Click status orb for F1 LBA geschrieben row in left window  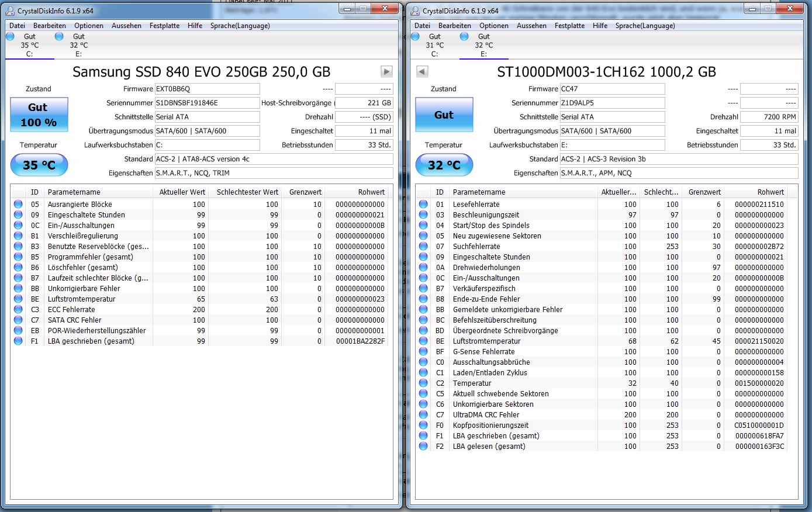point(18,341)
